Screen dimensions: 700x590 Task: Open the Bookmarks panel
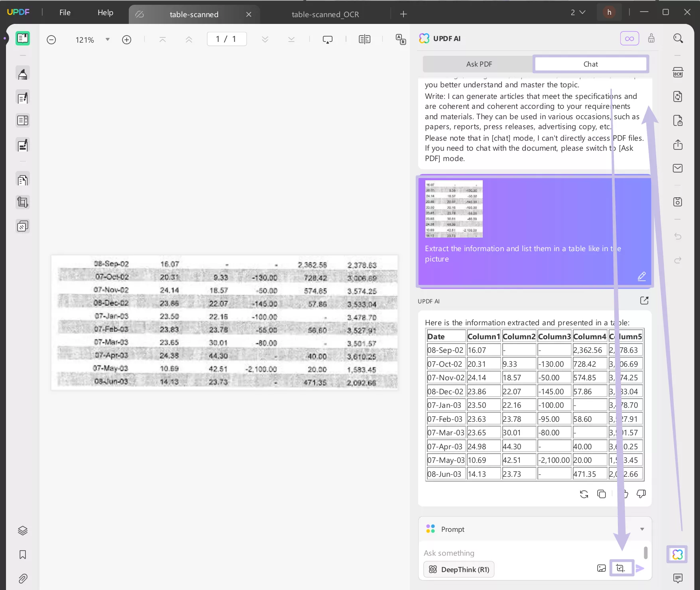pyautogui.click(x=23, y=555)
